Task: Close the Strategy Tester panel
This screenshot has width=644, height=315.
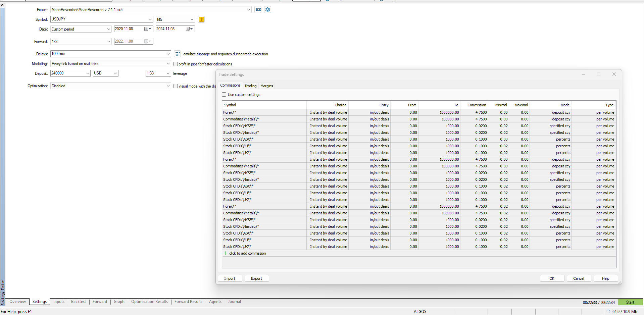Action: pyautogui.click(x=2, y=5)
